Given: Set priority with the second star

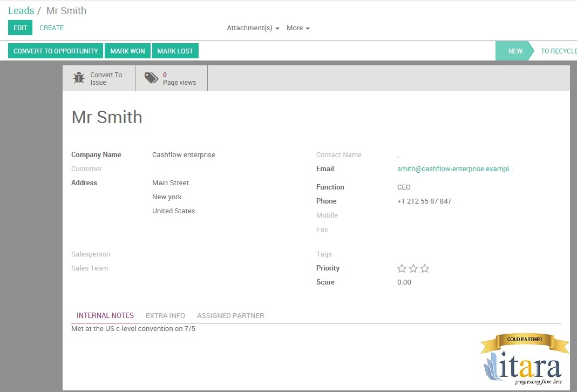Looking at the screenshot, I should 413,268.
